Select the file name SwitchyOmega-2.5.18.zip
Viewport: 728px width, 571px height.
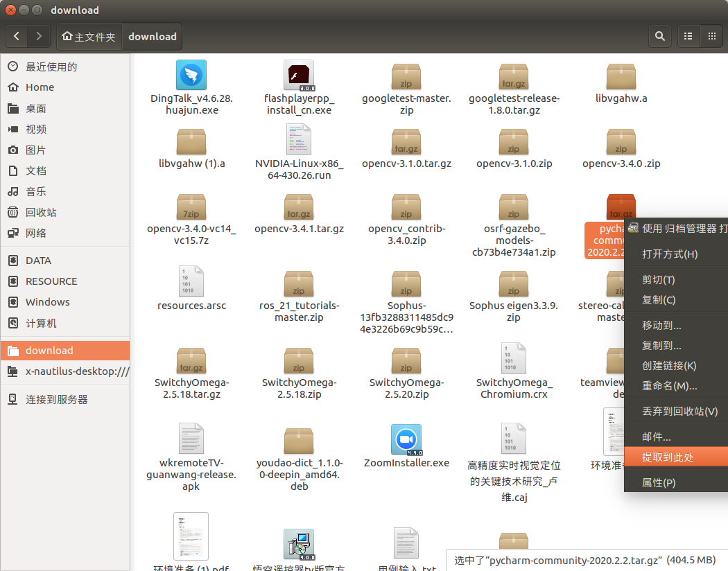tap(299, 388)
